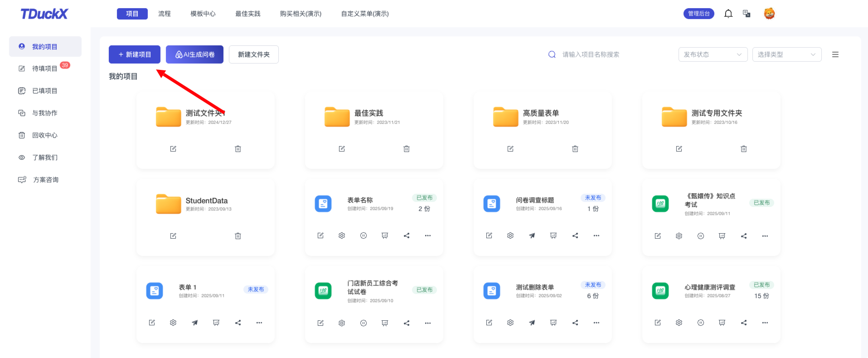Viewport: 868px width, 358px height.
Task: Publish 问卷调查标题 with paper plane icon
Action: 532,235
